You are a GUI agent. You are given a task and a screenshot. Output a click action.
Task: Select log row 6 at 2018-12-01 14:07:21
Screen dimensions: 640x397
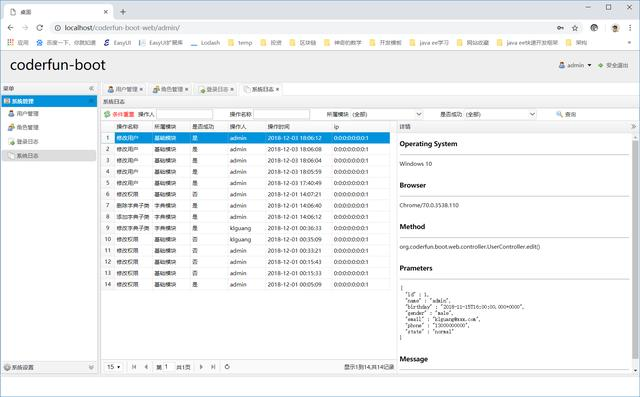(246, 194)
